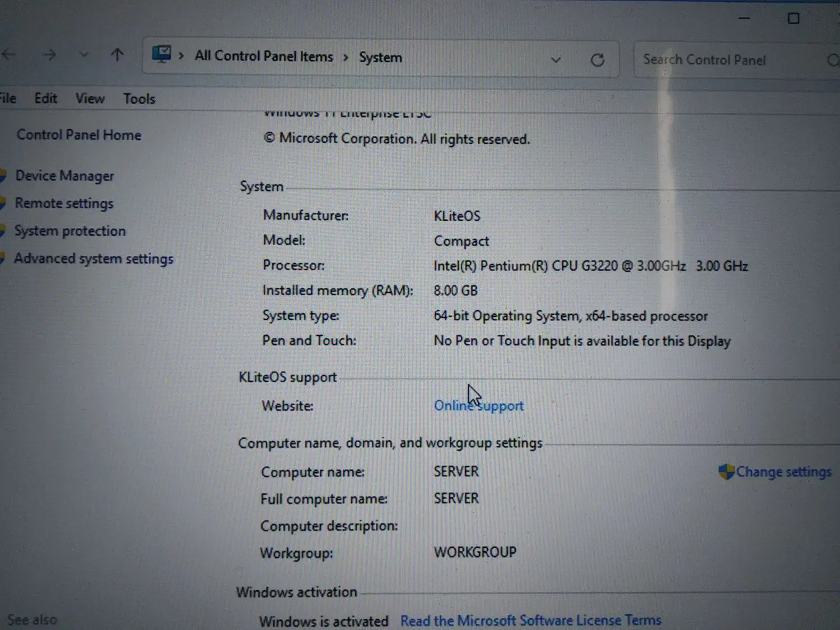Viewport: 840px width, 630px height.
Task: Click the search magnifier icon
Action: pyautogui.click(x=833, y=60)
